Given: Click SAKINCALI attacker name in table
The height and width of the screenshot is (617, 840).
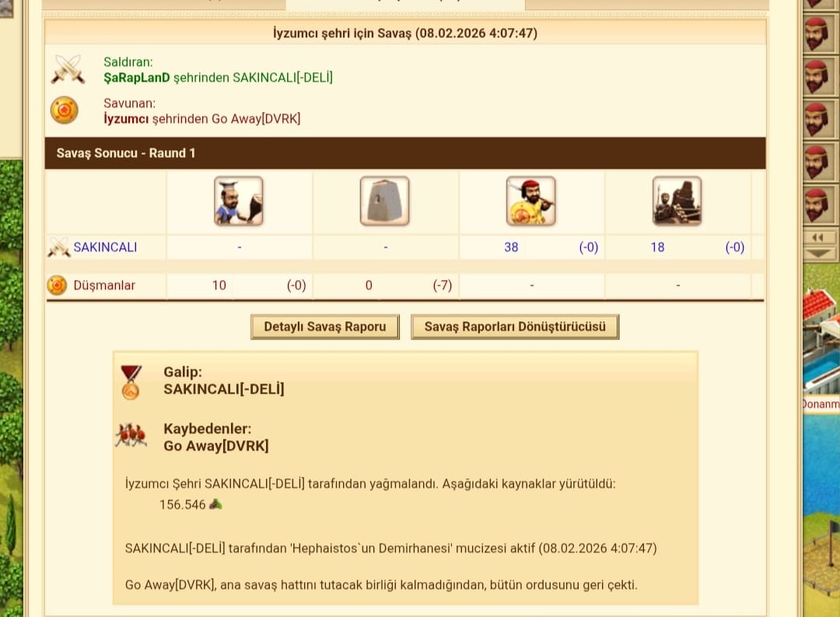Looking at the screenshot, I should (x=105, y=247).
